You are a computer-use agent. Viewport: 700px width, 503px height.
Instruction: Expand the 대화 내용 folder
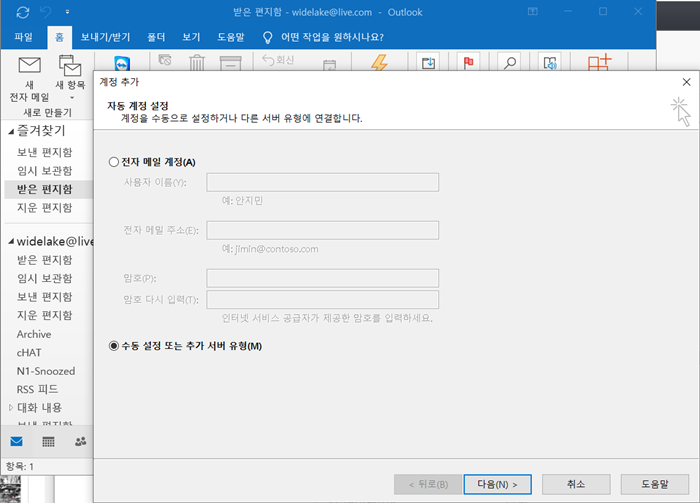tap(11, 407)
